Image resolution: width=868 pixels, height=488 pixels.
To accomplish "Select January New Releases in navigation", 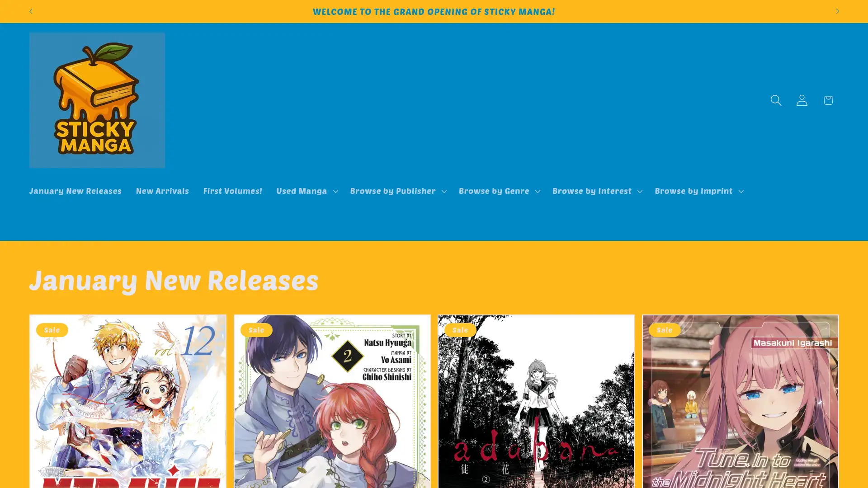I will click(75, 191).
